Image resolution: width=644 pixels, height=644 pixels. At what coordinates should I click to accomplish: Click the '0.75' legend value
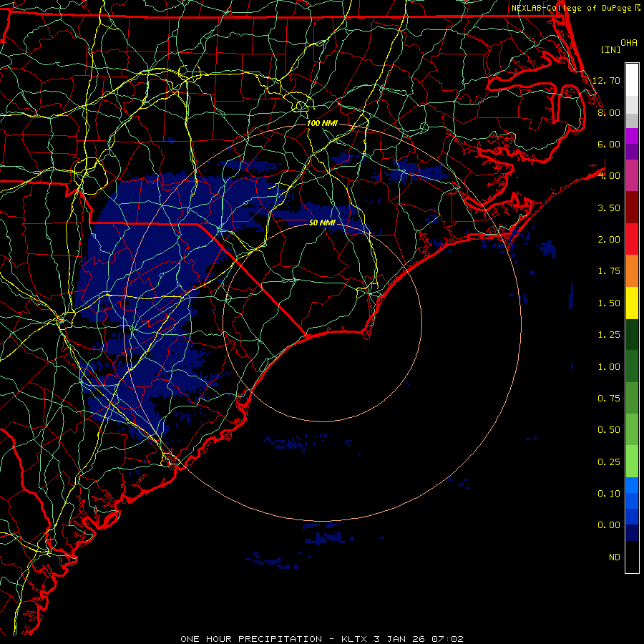click(609, 398)
